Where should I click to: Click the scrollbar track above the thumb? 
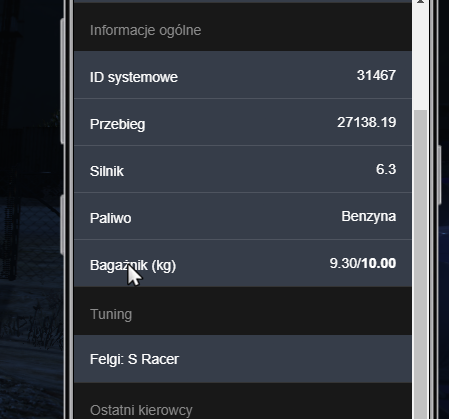420,57
